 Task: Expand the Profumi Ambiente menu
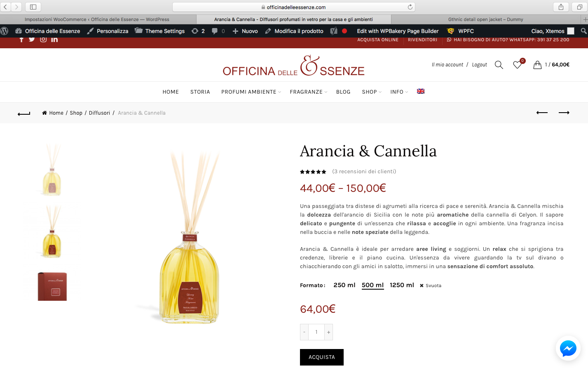coord(251,92)
